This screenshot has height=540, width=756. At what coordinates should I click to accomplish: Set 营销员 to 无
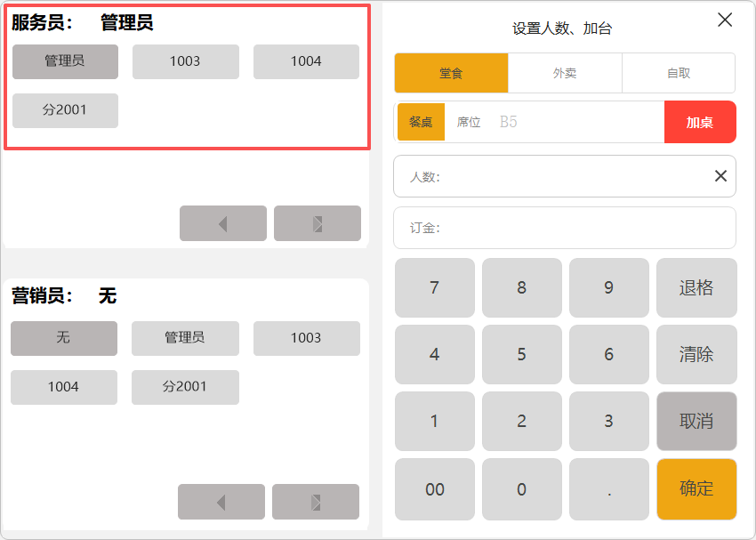[x=64, y=338]
